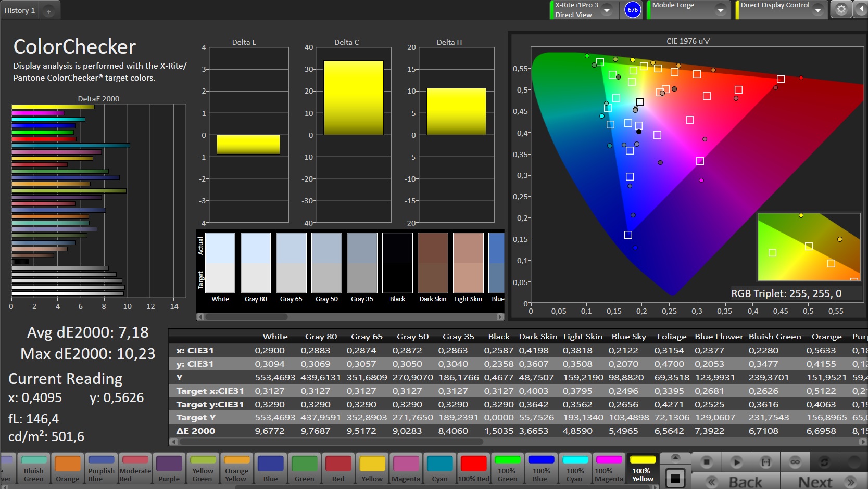The width and height of the screenshot is (868, 489).
Task: Click the Next button
Action: point(823,482)
